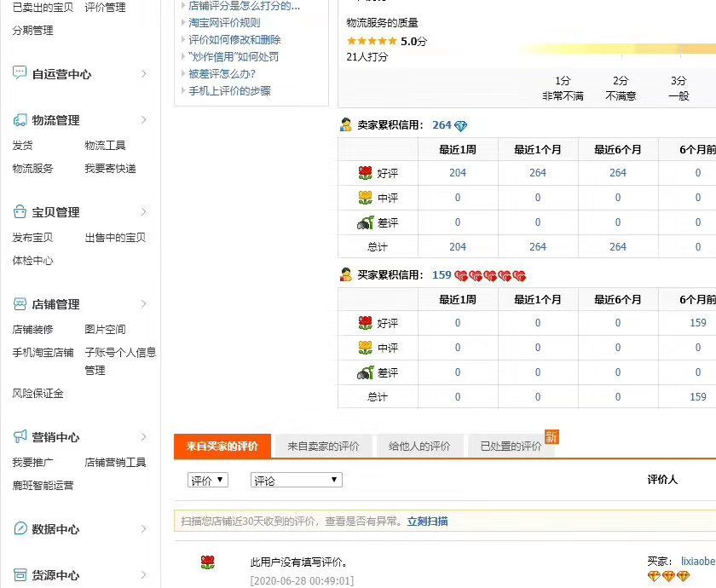
Task: Open the 被差评怎么办? help link
Action: tap(222, 73)
